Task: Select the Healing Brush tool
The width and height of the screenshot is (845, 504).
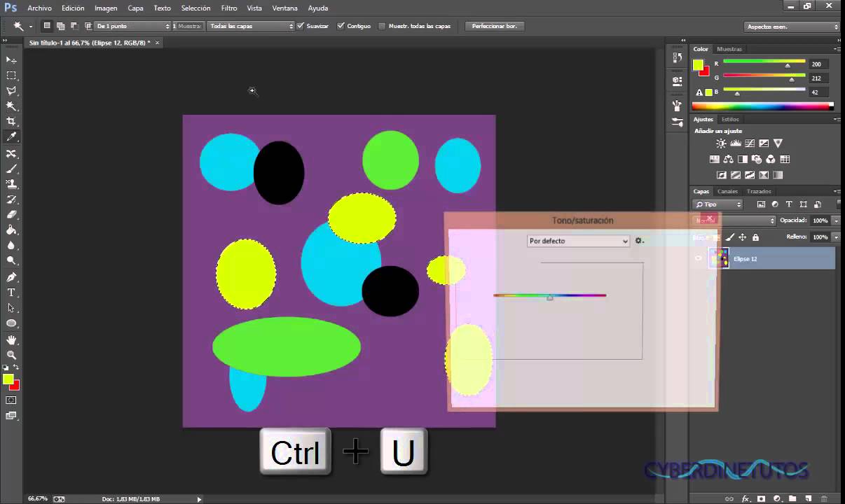Action: coord(11,153)
